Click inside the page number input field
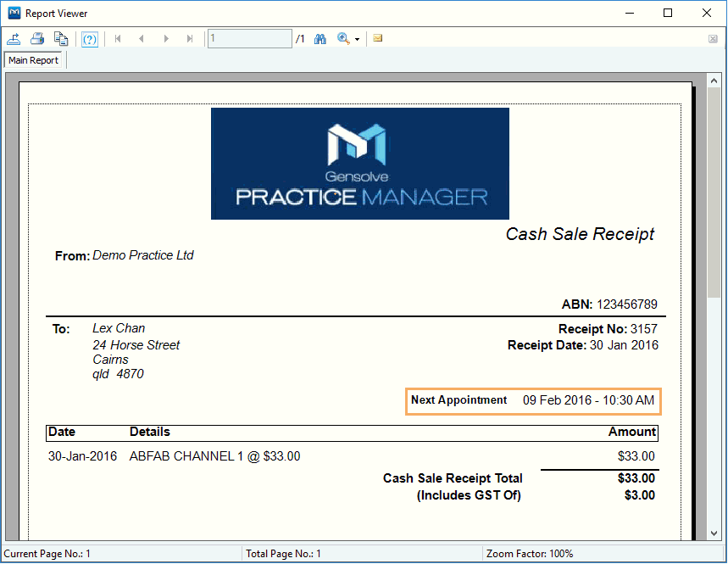The image size is (728, 564). pyautogui.click(x=249, y=38)
